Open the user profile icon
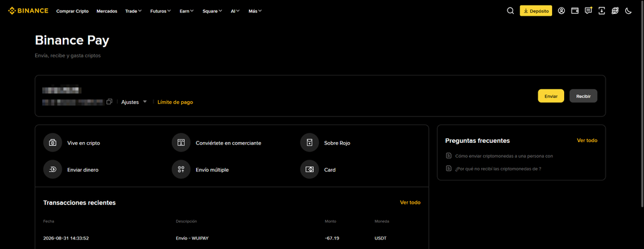This screenshot has width=644, height=249. [562, 11]
